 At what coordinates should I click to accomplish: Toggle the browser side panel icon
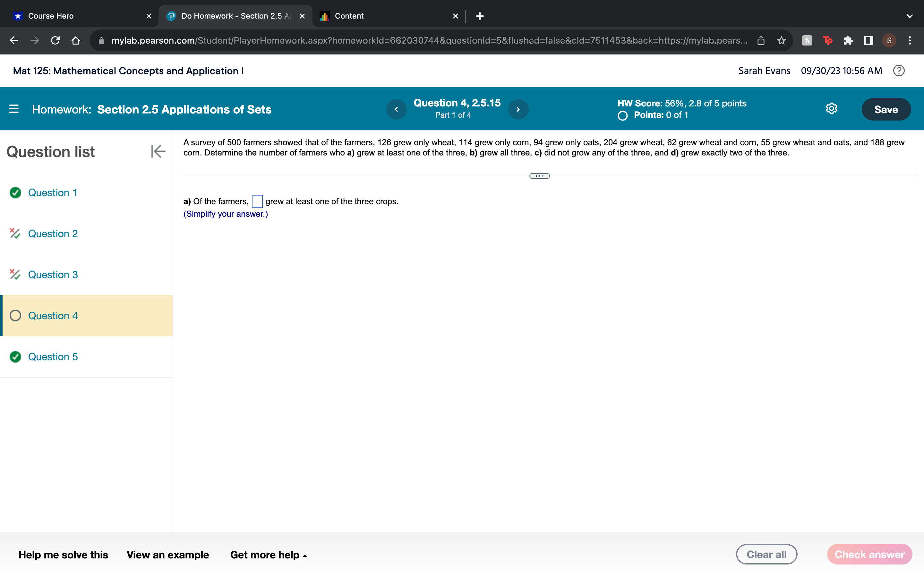click(868, 40)
